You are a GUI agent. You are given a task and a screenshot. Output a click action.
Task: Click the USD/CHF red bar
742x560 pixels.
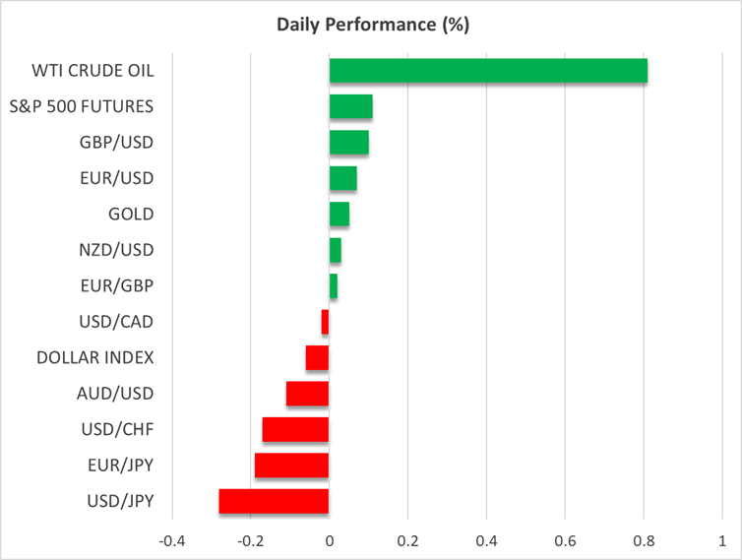click(295, 430)
